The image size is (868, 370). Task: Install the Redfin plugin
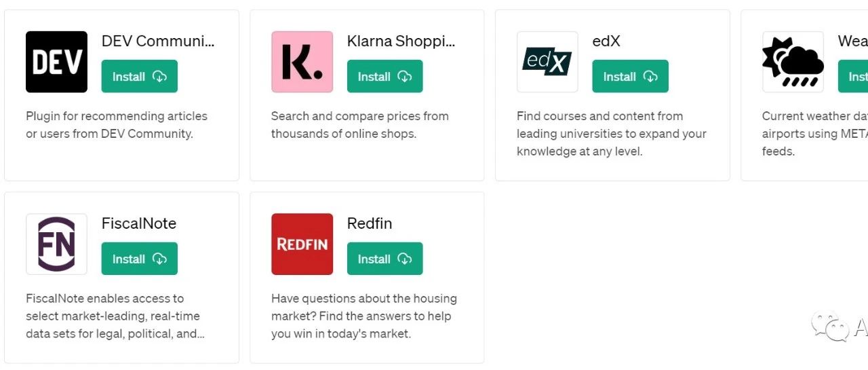(x=385, y=259)
